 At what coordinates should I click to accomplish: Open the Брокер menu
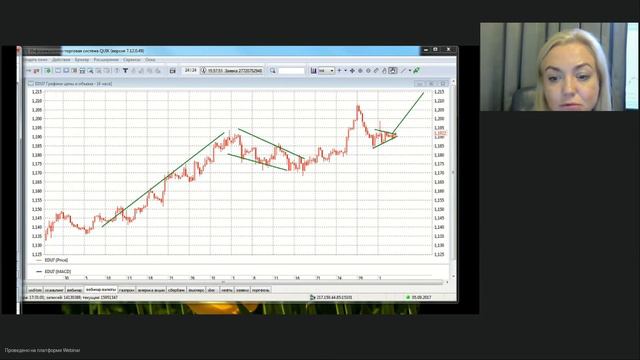pos(82,60)
